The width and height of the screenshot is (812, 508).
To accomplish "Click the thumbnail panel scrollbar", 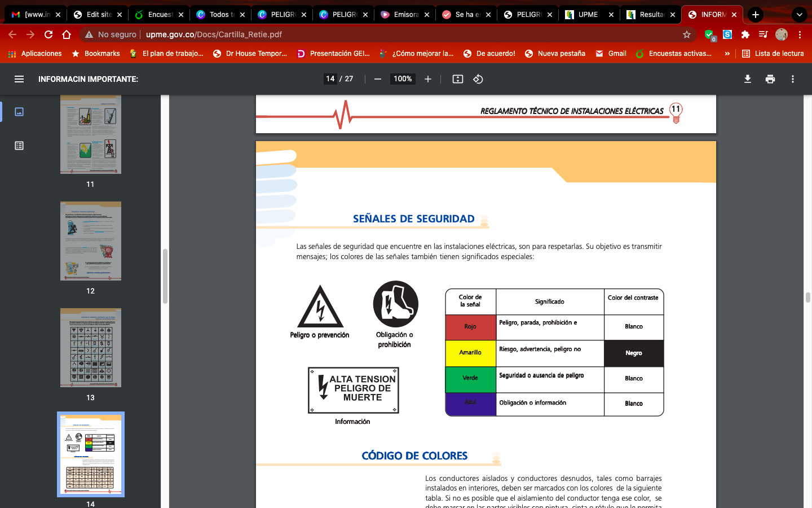I will (x=165, y=276).
